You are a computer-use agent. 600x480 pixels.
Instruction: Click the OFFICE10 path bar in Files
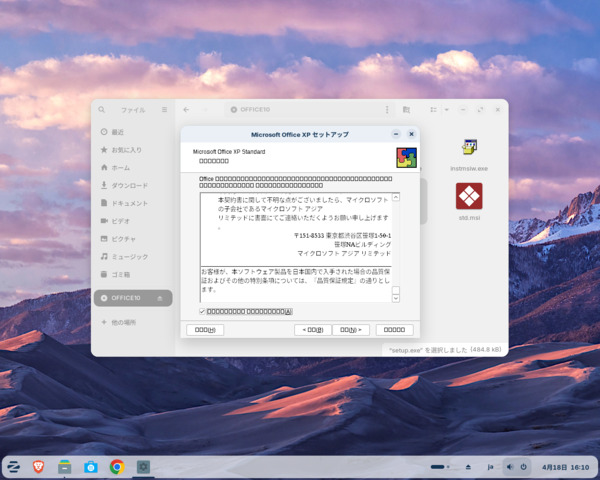(304, 110)
